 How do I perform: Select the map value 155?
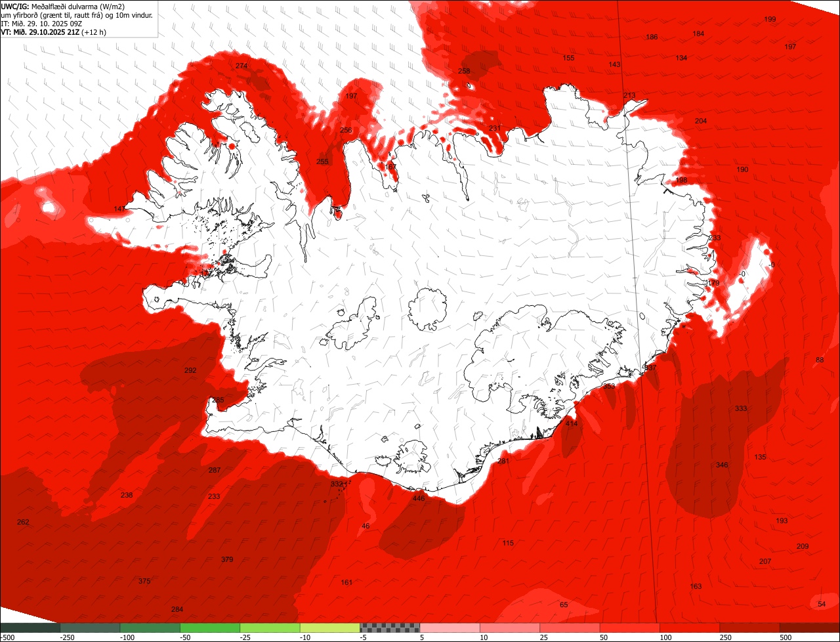coord(568,58)
